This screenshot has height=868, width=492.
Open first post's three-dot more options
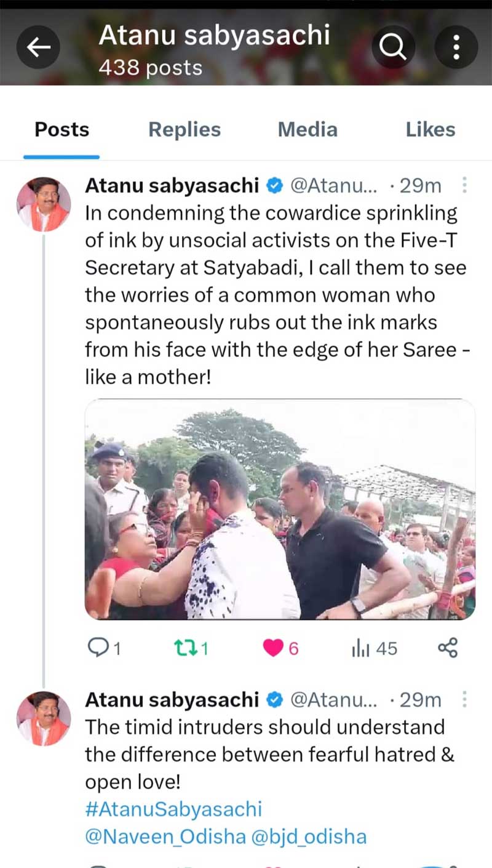coord(464,185)
